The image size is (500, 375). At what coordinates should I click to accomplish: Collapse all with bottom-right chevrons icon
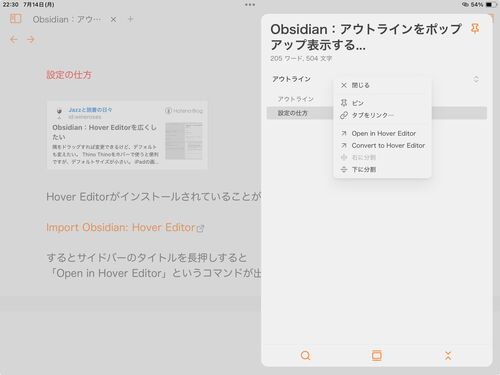[x=448, y=356]
